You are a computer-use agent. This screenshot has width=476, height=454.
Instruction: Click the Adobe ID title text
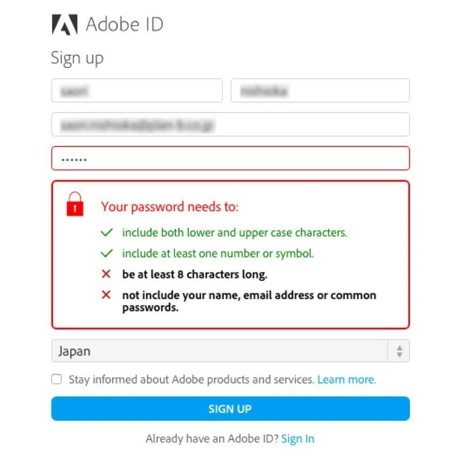(x=125, y=24)
